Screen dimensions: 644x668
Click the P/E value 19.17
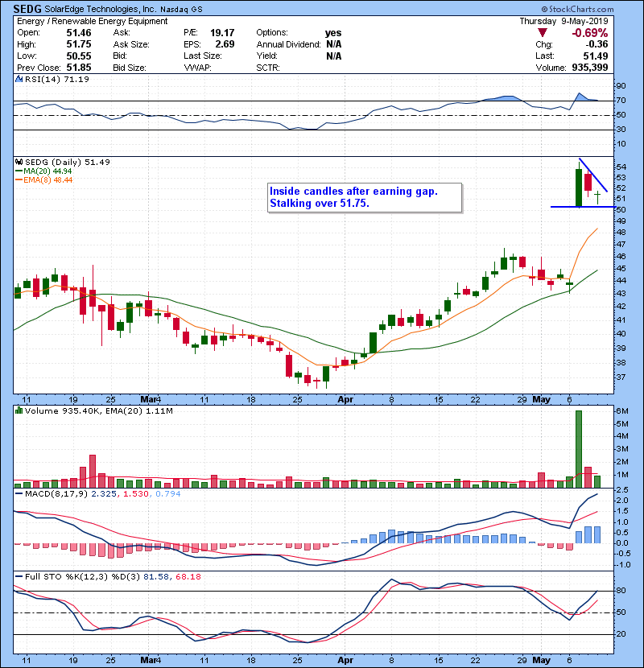click(x=222, y=33)
